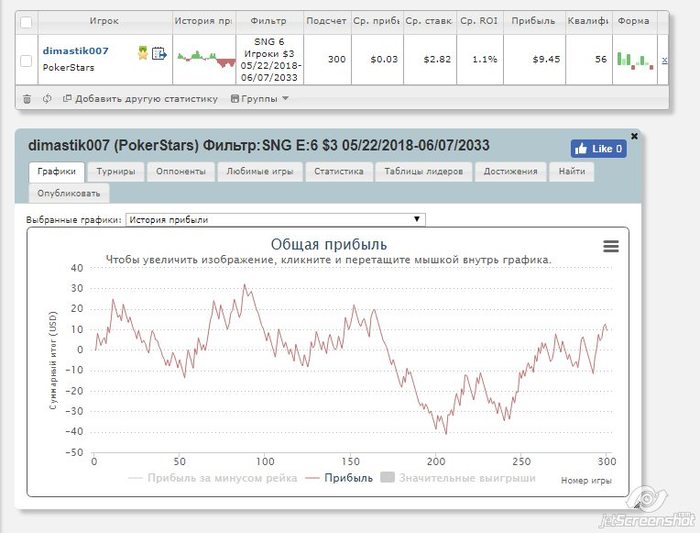The width and height of the screenshot is (700, 533).
Task: Click the star badge icon next to dimastik007
Action: [x=143, y=53]
